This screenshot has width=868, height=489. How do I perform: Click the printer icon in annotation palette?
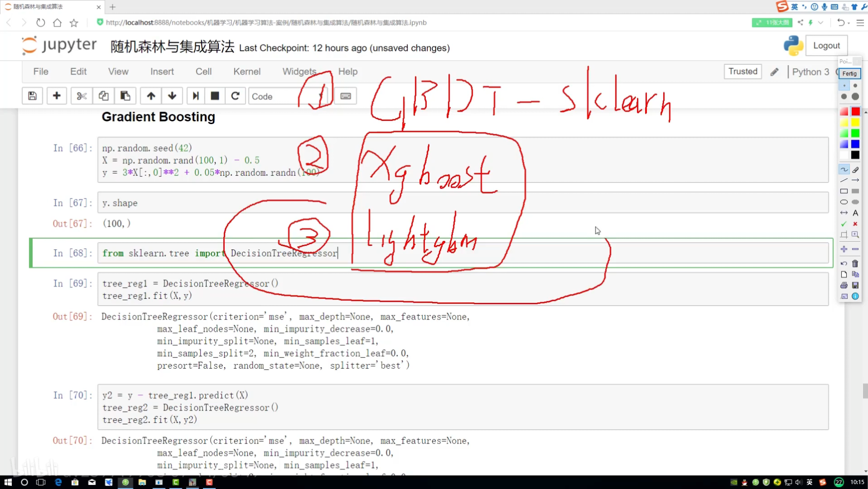click(844, 285)
